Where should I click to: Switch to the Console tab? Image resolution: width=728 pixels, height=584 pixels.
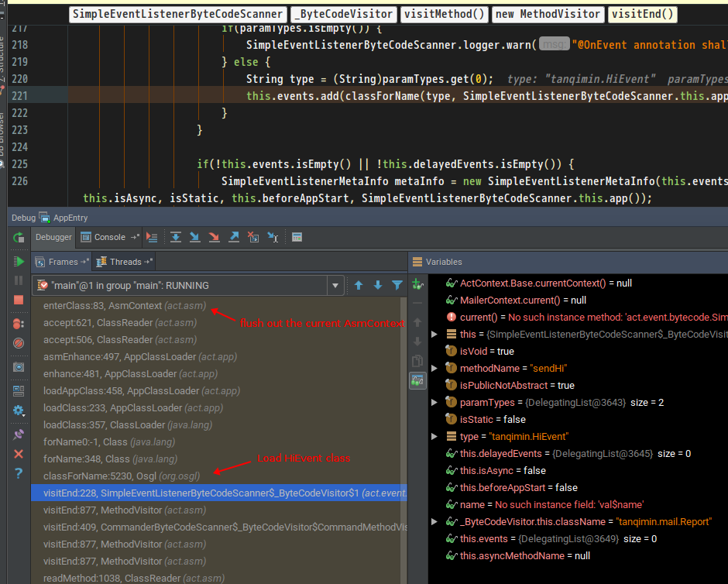tap(109, 237)
